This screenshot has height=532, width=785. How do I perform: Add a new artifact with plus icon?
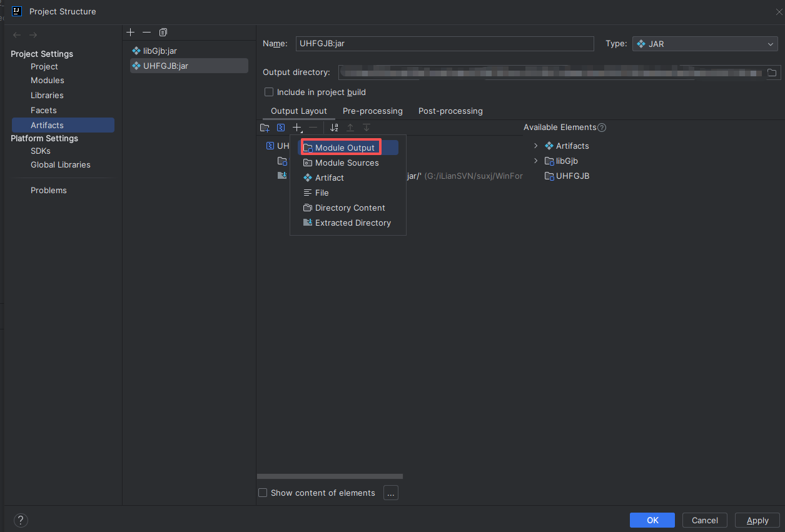(130, 32)
